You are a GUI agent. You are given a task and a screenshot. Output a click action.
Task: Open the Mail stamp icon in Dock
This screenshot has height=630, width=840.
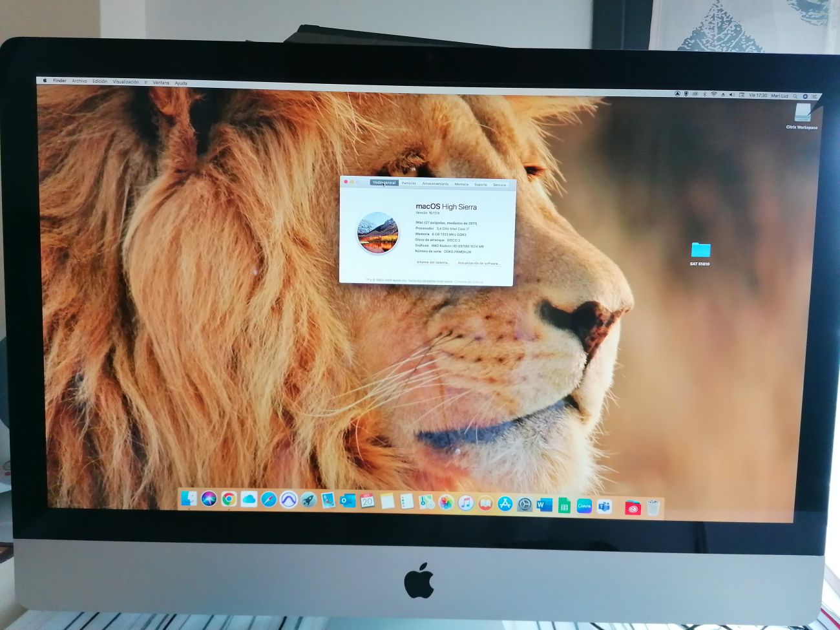coord(328,500)
